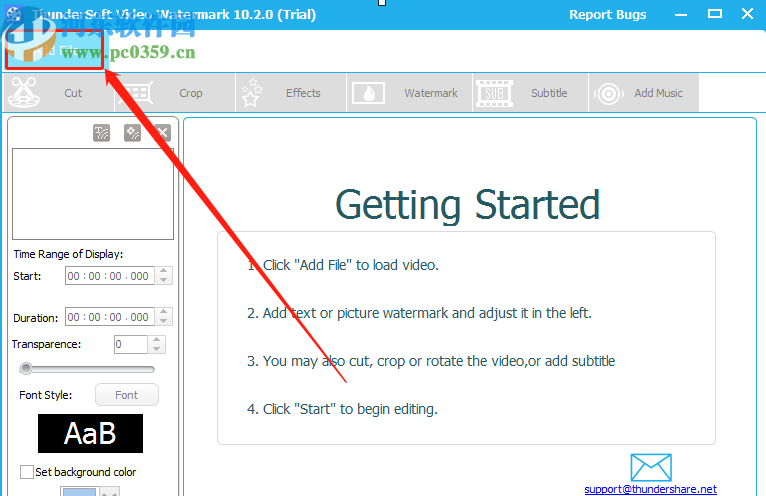
Task: Maximize the ThunderSoft Video Watermark window
Action: tap(715, 14)
